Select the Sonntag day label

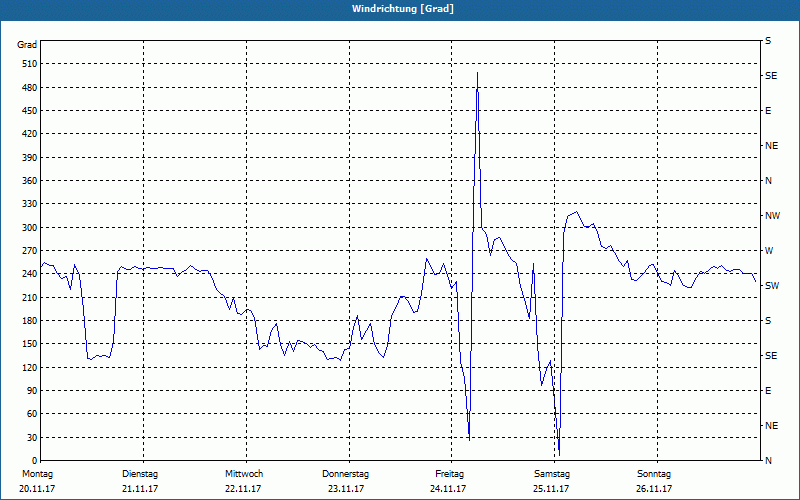pos(654,474)
